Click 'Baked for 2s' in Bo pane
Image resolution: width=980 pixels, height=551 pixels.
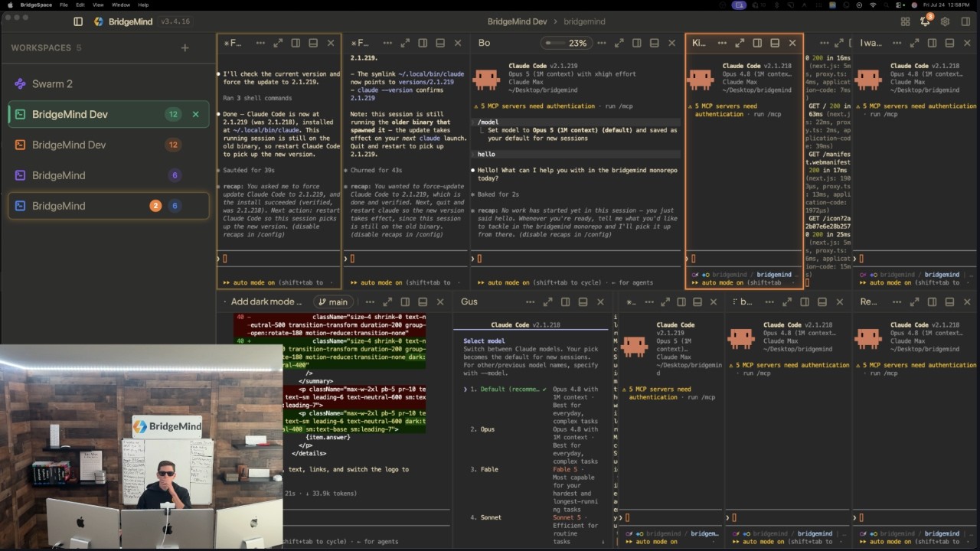[499, 194]
